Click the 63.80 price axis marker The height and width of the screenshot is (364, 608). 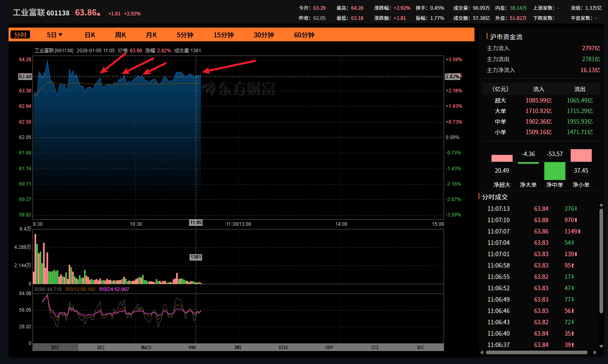pos(25,76)
